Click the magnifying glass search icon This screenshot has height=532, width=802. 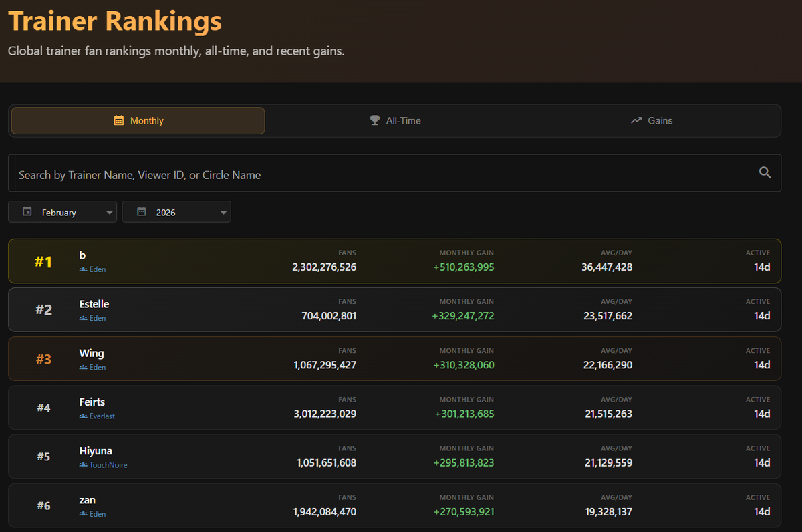[765, 173]
